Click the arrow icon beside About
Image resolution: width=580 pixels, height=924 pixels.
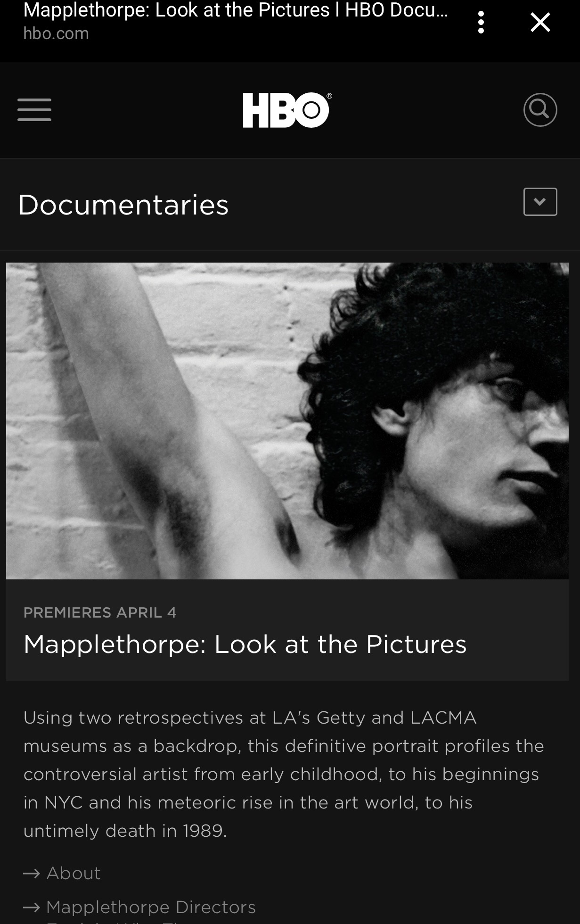pos(32,874)
